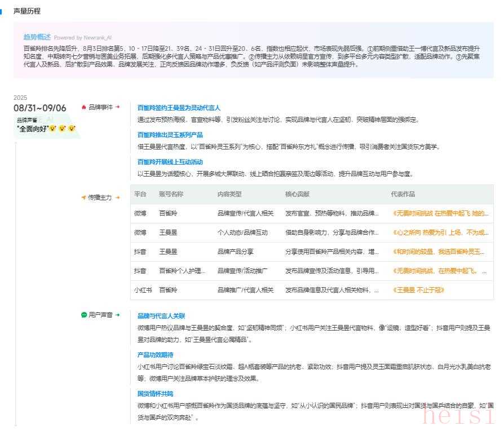Screen dimensions: 504x431
Task: Click the orange arrow after 传播主力
Action: click(118, 198)
